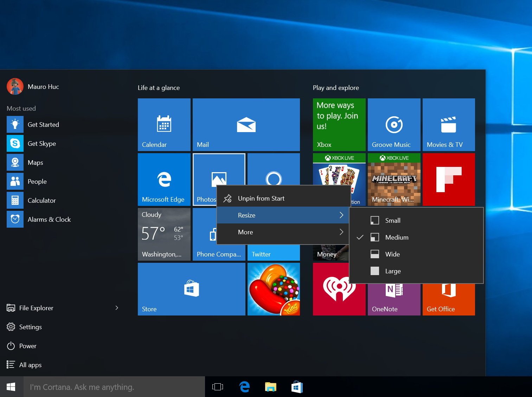Viewport: 532px width, 397px height.
Task: Launch Microsoft Edge tile
Action: 164,179
